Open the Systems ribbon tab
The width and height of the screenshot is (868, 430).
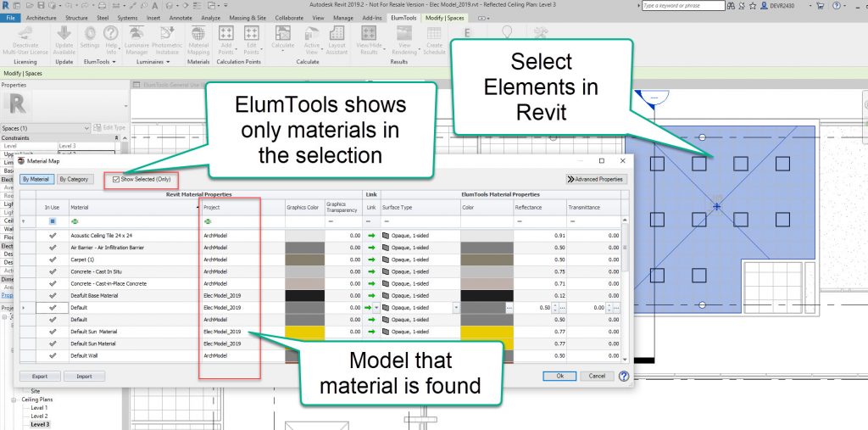(x=127, y=18)
